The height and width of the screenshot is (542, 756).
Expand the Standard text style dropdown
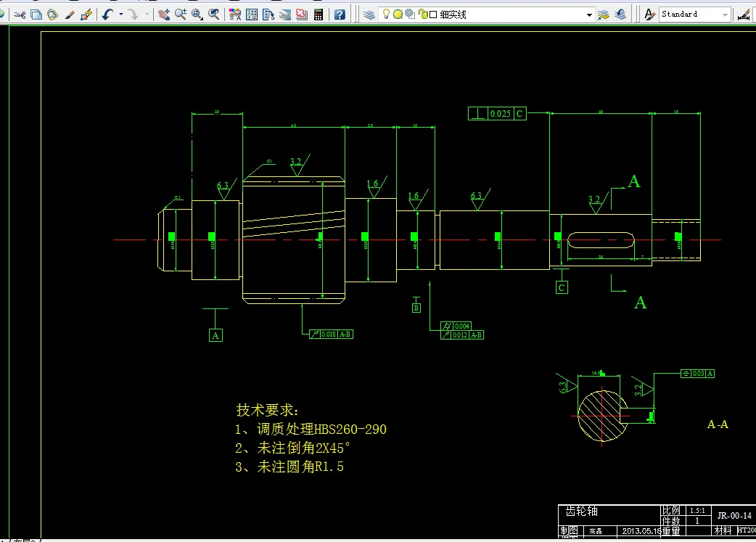[725, 15]
